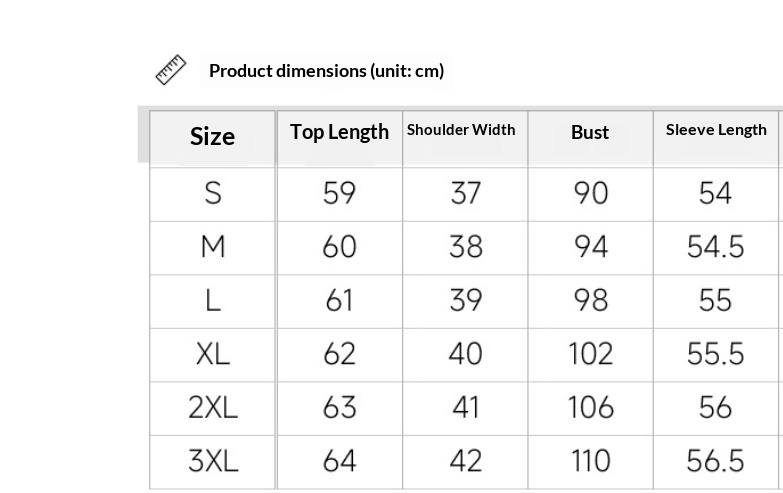Select the L size row label
Image resolution: width=783 pixels, height=493 pixels.
pos(212,300)
